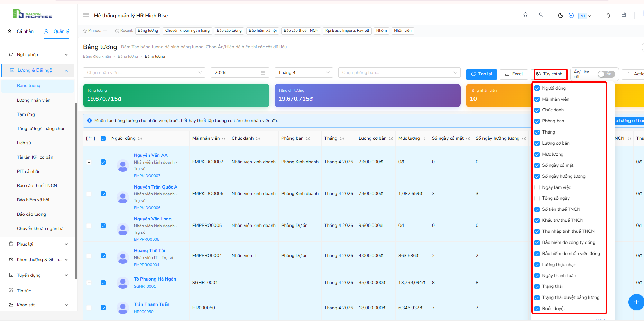Image resolution: width=644 pixels, height=321 pixels.
Task: Click the Saigon Highrise logo
Action: (33, 14)
